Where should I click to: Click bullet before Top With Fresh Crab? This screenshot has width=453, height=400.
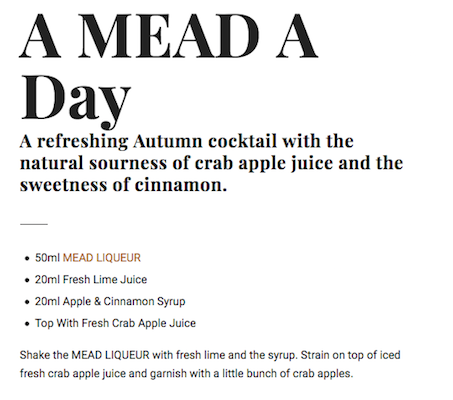pos(27,324)
